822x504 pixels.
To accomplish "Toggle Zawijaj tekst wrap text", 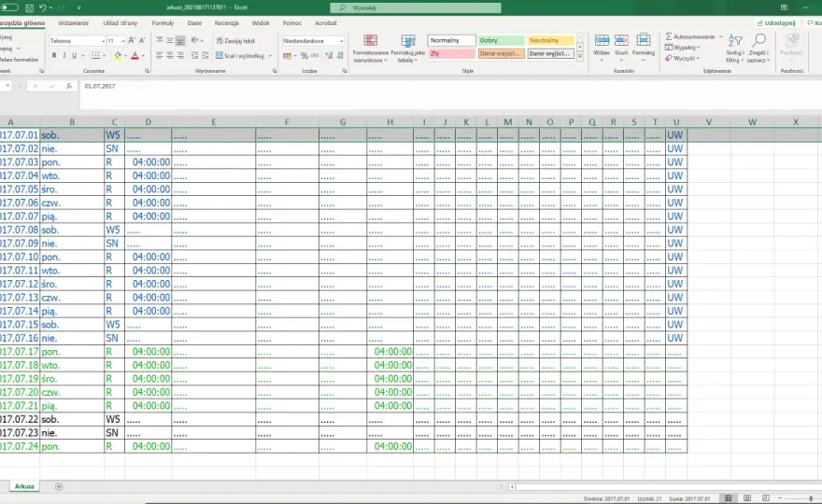I will pos(236,41).
